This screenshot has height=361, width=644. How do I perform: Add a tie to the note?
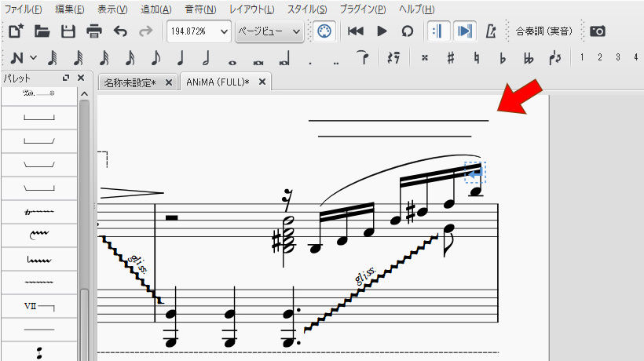tap(362, 57)
